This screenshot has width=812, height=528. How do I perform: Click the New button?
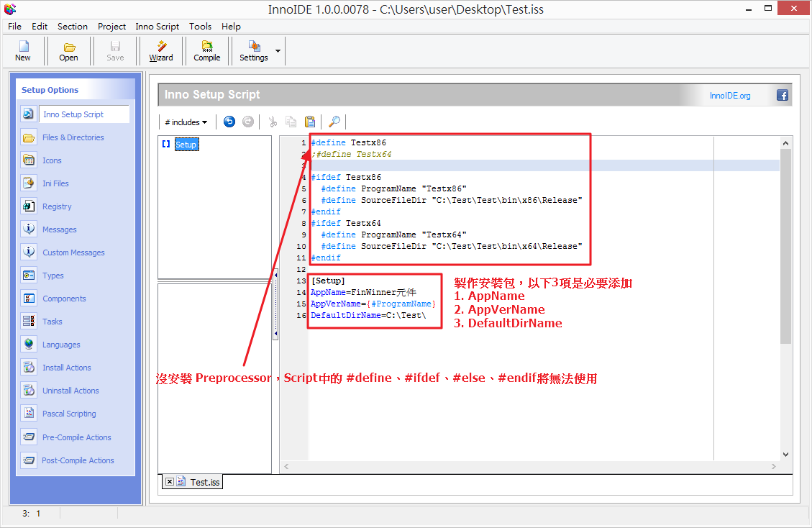22,50
